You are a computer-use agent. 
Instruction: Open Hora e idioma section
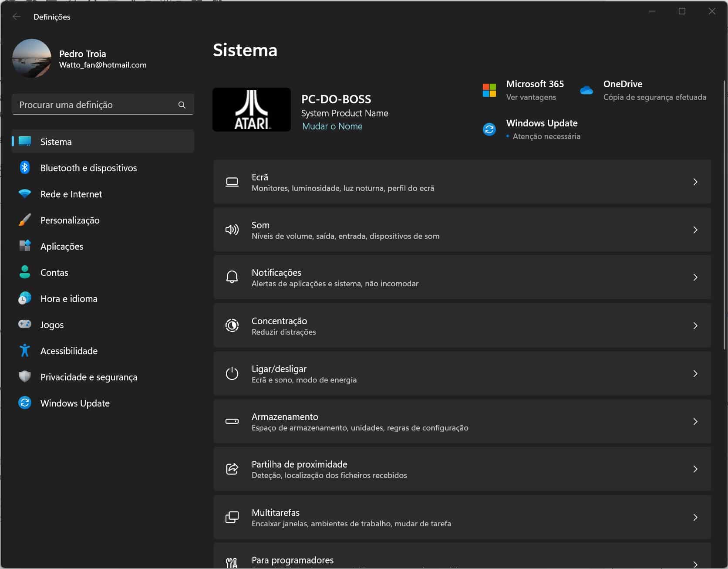pyautogui.click(x=69, y=298)
